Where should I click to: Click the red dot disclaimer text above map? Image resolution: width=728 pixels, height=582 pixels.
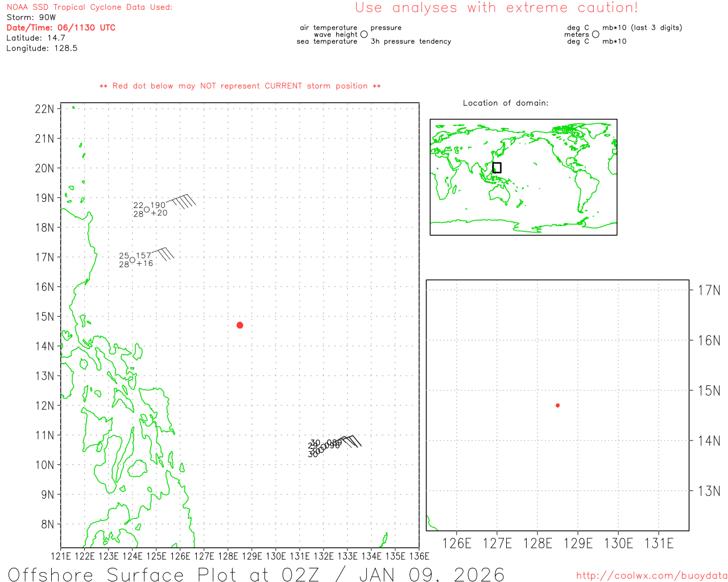240,86
